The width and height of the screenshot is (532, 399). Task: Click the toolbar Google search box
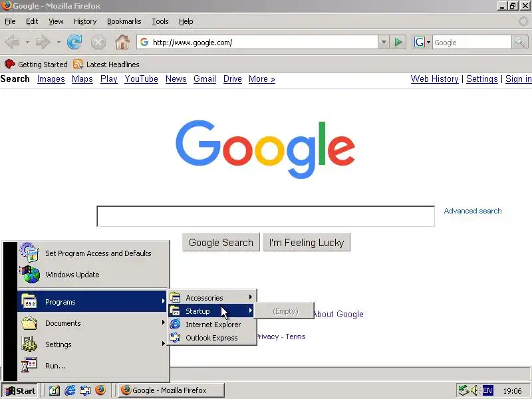[471, 43]
